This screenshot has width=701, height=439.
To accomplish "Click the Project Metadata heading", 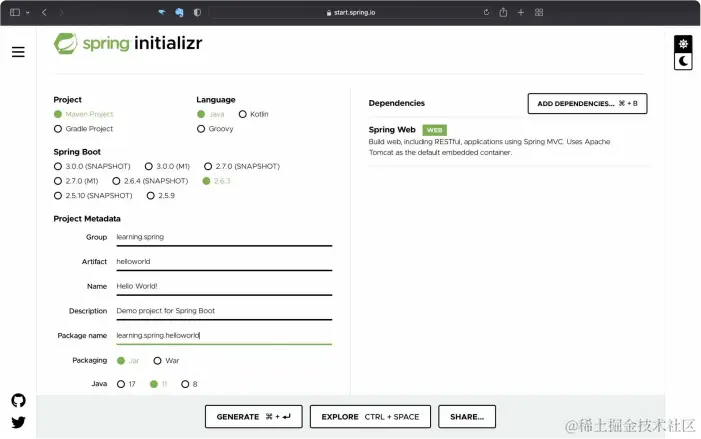I will (x=87, y=219).
